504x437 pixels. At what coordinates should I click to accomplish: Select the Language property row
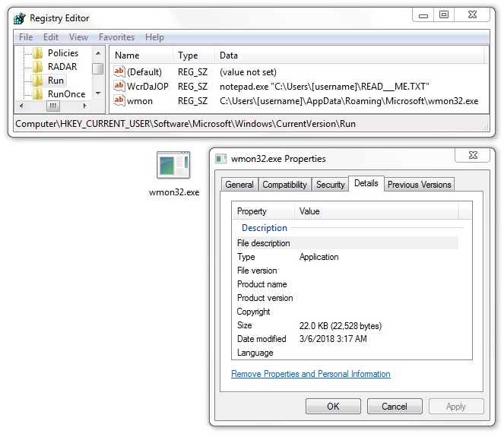347,353
